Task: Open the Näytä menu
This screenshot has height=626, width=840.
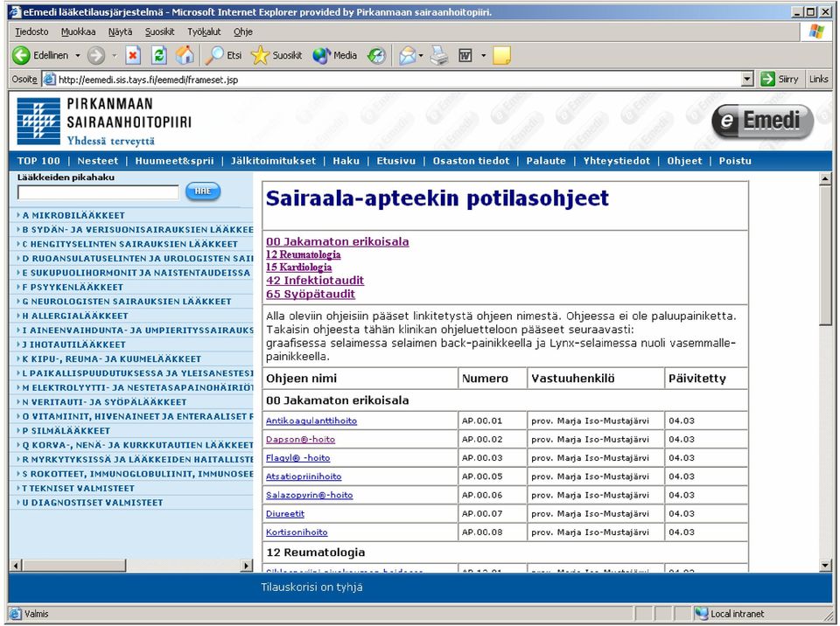Action: click(120, 31)
